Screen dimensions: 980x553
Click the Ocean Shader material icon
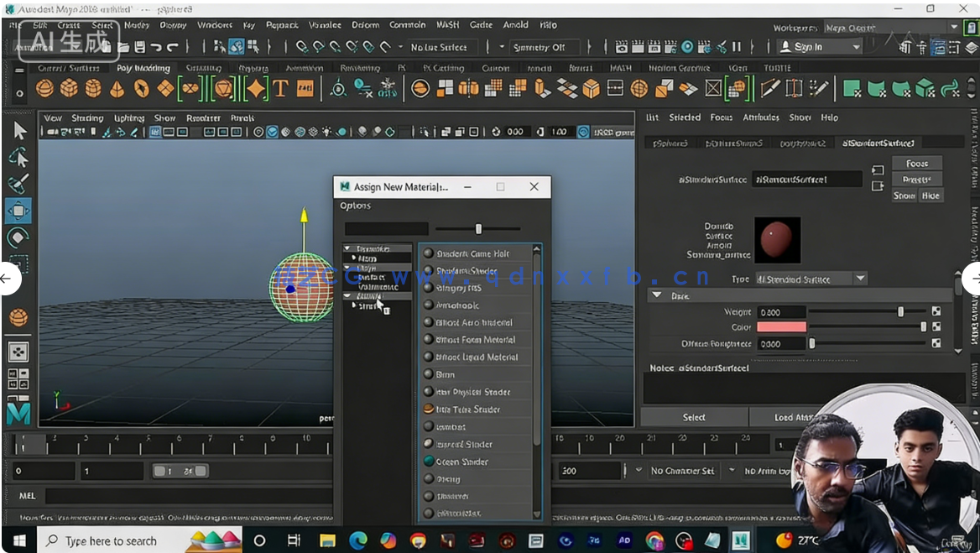point(429,462)
